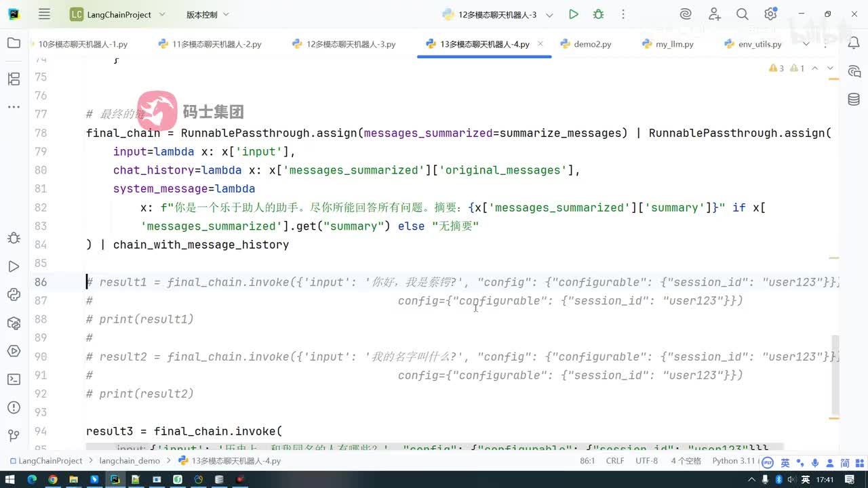The width and height of the screenshot is (868, 488).
Task: Open Google Chrome from taskbar
Action: point(52,480)
